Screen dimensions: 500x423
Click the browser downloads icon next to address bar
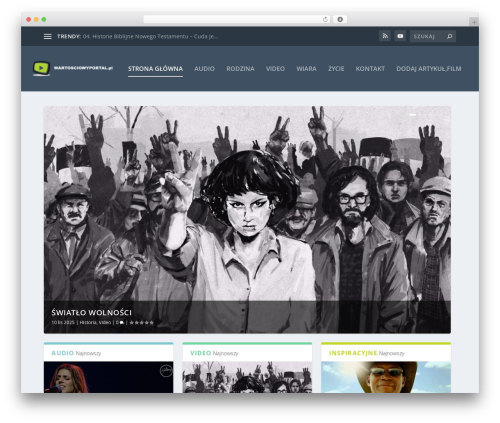(340, 19)
